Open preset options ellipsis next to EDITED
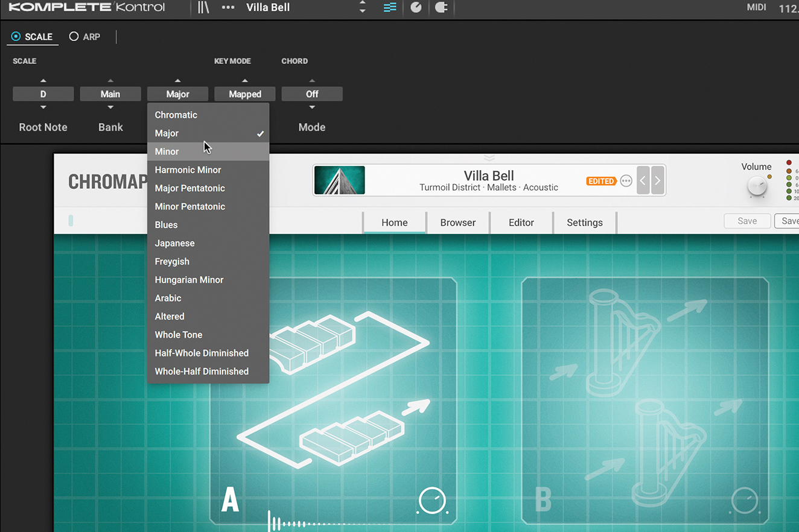This screenshot has height=532, width=799. click(626, 181)
